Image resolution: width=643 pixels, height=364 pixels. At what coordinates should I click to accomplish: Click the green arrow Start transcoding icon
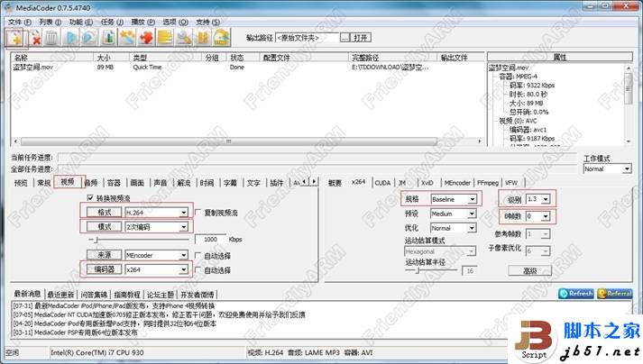tap(222, 38)
